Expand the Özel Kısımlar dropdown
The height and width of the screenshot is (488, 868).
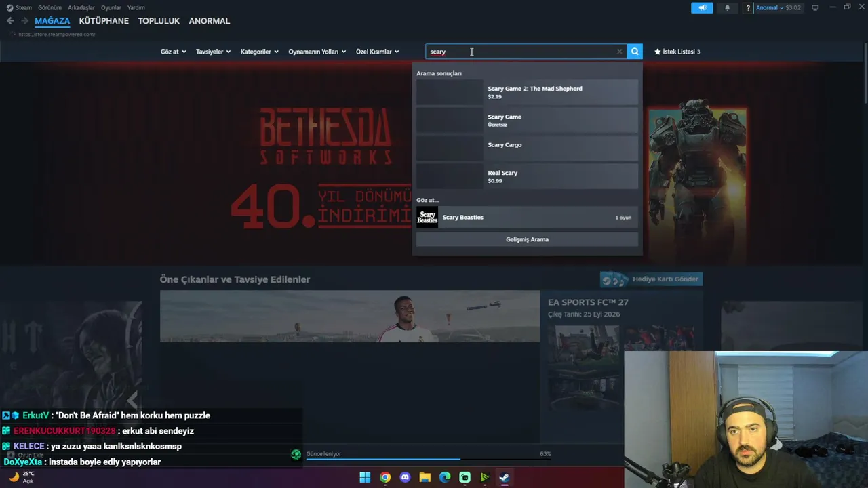(x=378, y=52)
